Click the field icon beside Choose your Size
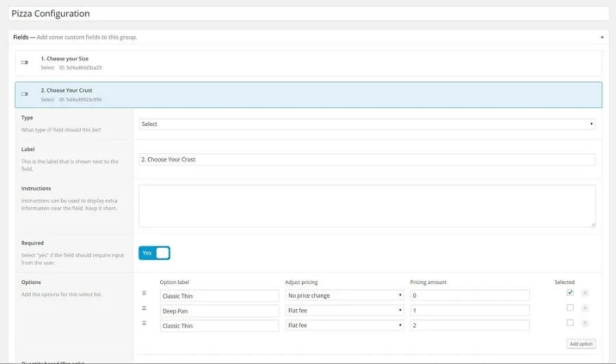Screen dimensions: 616x364 click(25, 62)
